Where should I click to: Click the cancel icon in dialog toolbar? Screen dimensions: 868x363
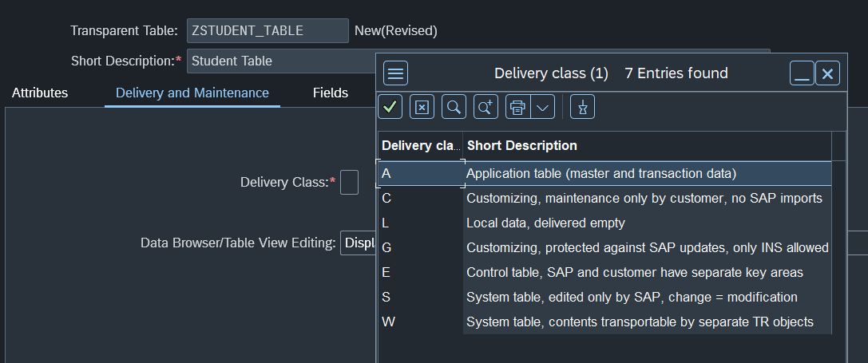[x=422, y=107]
